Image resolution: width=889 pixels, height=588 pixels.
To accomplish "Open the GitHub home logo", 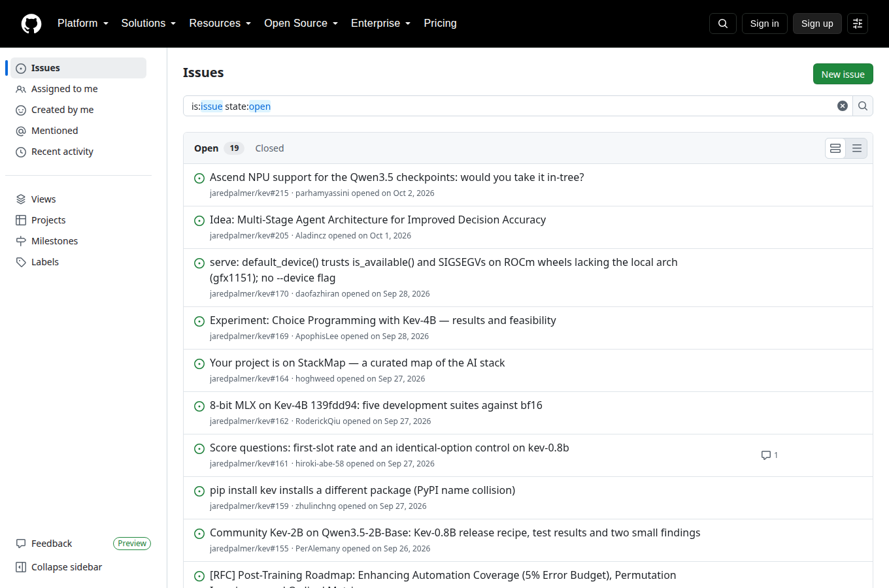I will tap(31, 24).
